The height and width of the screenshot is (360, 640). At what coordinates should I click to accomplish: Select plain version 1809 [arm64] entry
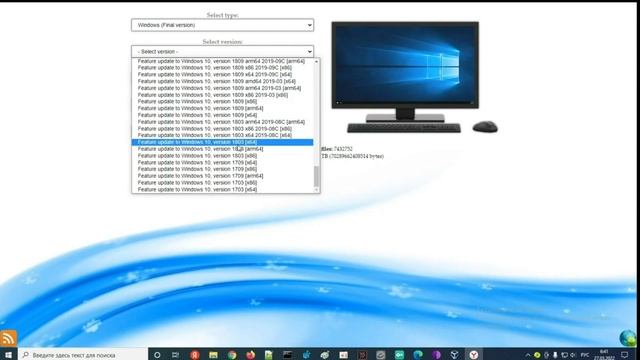pyautogui.click(x=222, y=108)
